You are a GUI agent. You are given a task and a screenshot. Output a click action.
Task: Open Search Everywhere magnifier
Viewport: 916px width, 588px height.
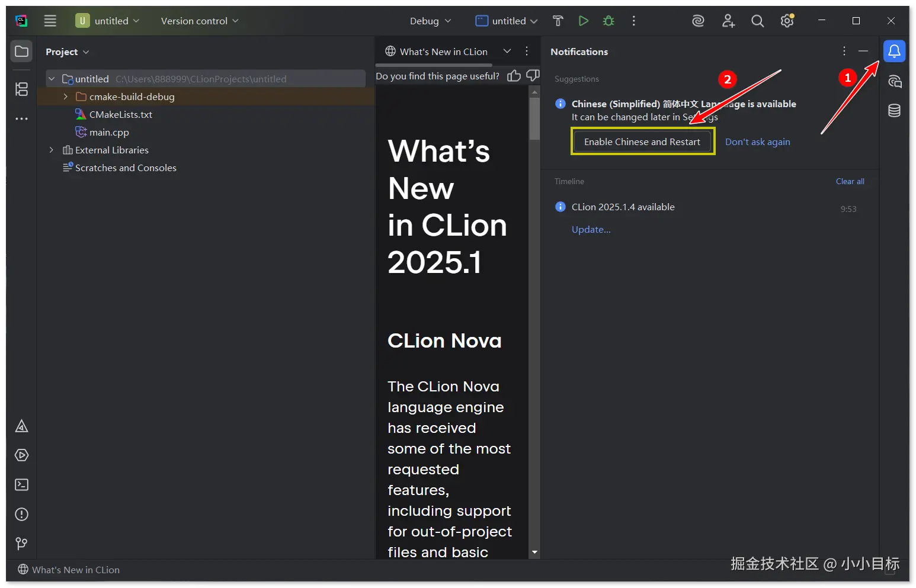point(757,21)
